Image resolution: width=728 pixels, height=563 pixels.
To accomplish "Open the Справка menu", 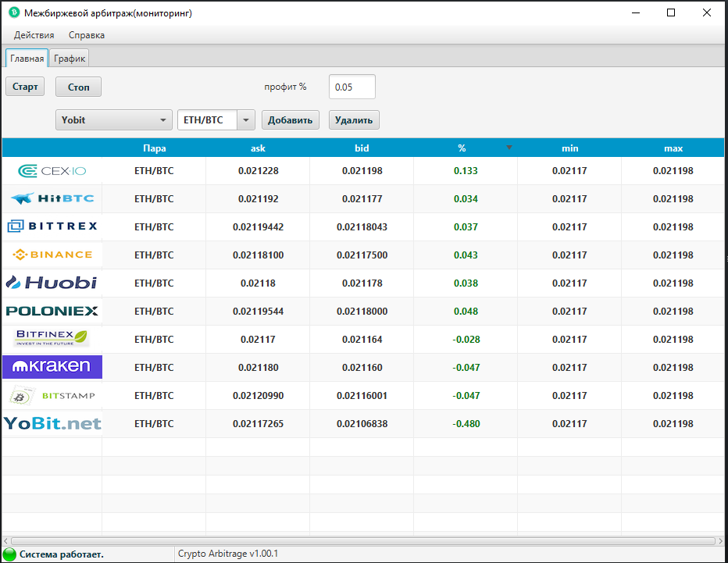I will (x=87, y=35).
